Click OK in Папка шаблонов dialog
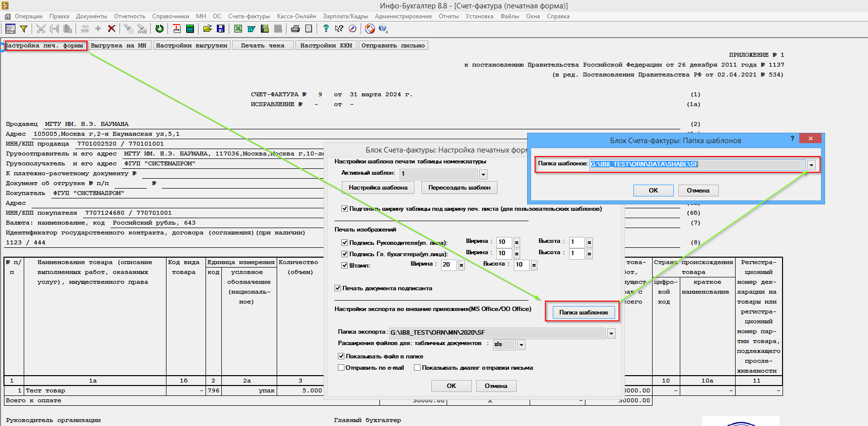The image size is (868, 426). pyautogui.click(x=653, y=191)
